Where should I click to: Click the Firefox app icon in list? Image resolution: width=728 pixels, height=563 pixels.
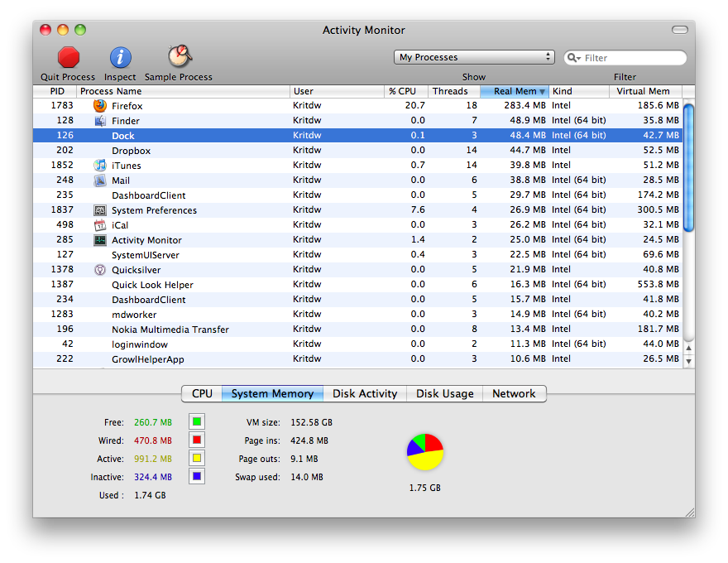[100, 105]
